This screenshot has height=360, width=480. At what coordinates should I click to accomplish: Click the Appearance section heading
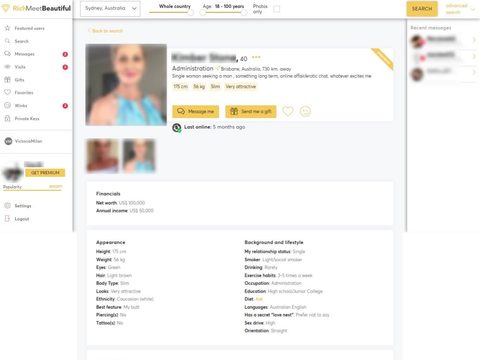click(111, 242)
